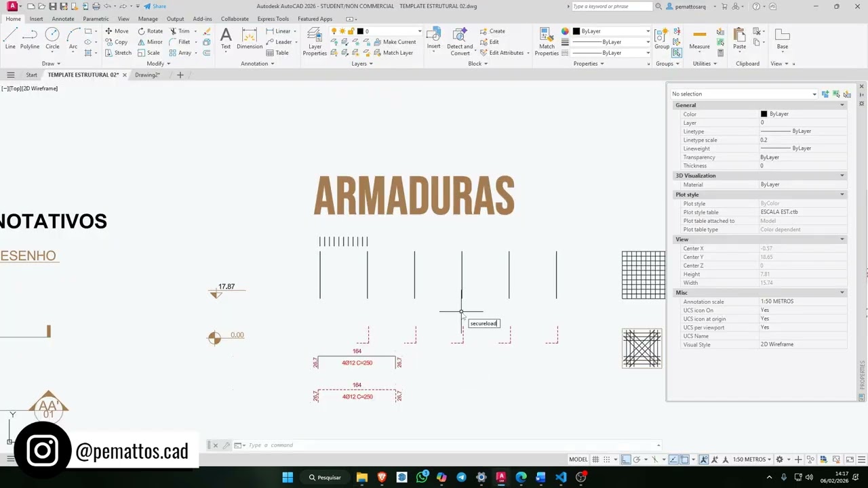The width and height of the screenshot is (868, 488).
Task: Select the Polyline tool
Action: 30,38
